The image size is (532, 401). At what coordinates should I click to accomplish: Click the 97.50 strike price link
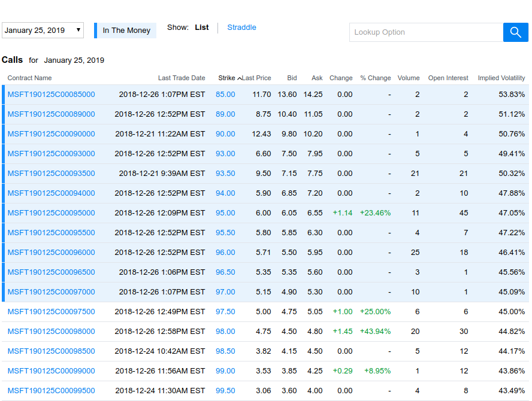pyautogui.click(x=225, y=311)
